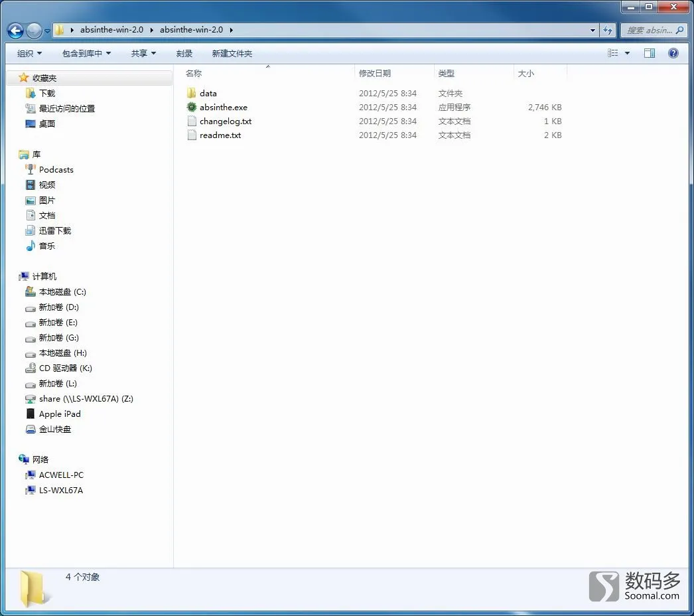Screen dimensions: 694x616
Task: Create folder with 新建文件夹
Action: tap(232, 54)
